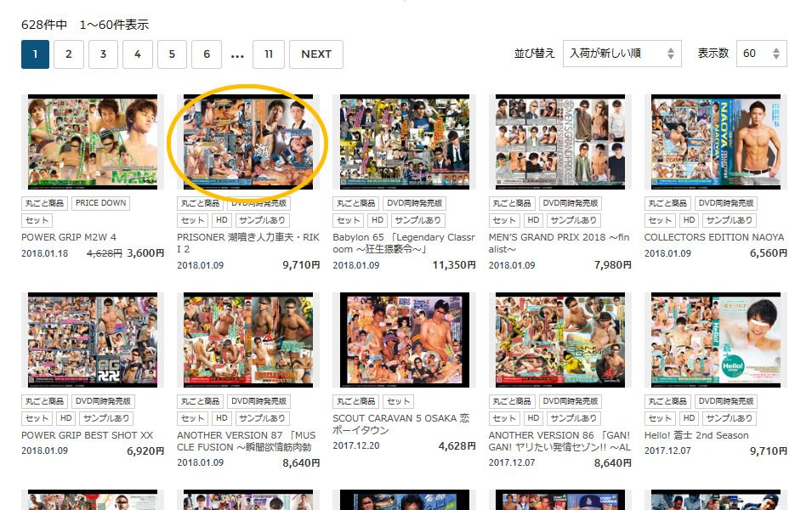The width and height of the screenshot is (812, 510).
Task: Click サンプルあり tag under Hello! 蒼士 2nd Season
Action: coord(730,418)
